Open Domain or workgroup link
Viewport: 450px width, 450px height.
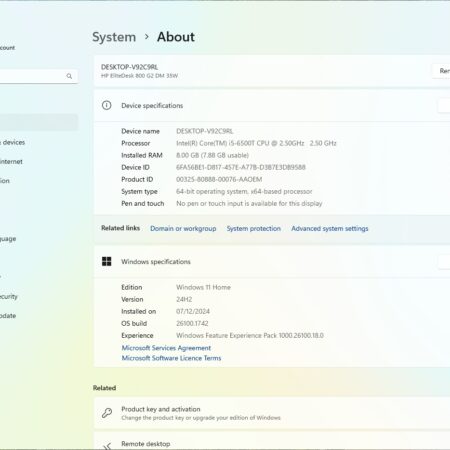click(x=183, y=229)
